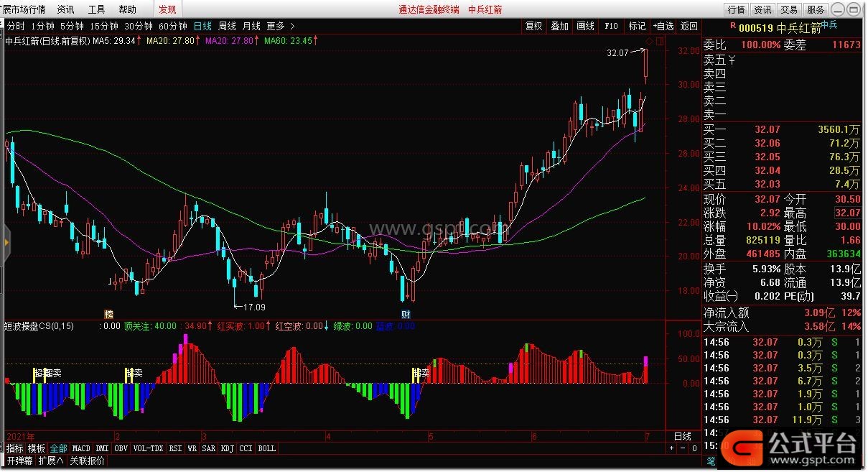Click stock code 000519
The height and width of the screenshot is (472, 868).
755,28
